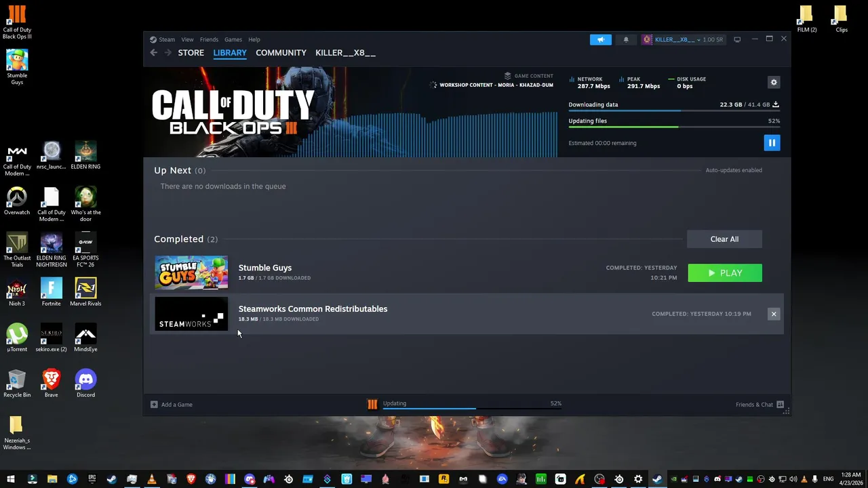868x488 pixels.
Task: Open the Help menu
Action: pos(254,39)
